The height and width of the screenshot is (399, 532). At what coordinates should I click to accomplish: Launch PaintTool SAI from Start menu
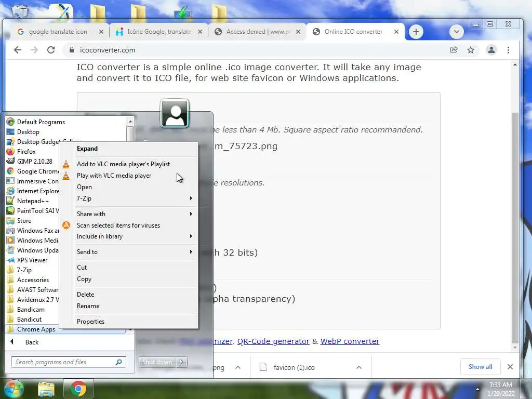tap(33, 211)
